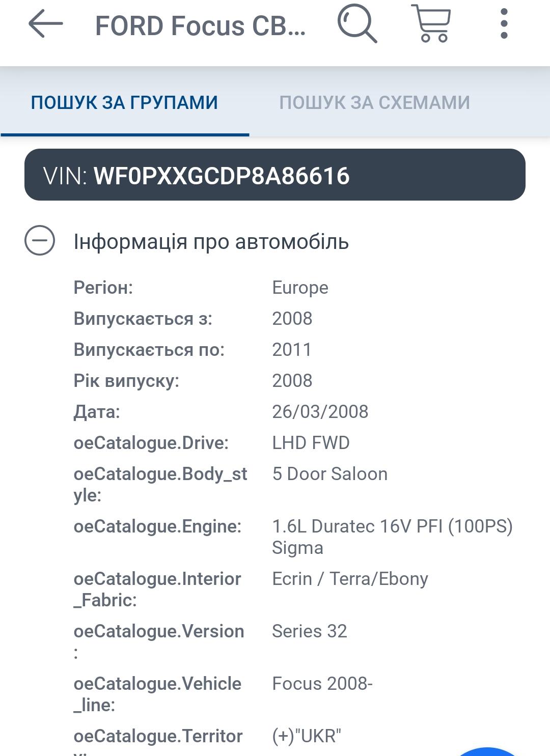Tap the back arrow icon

coord(45,24)
